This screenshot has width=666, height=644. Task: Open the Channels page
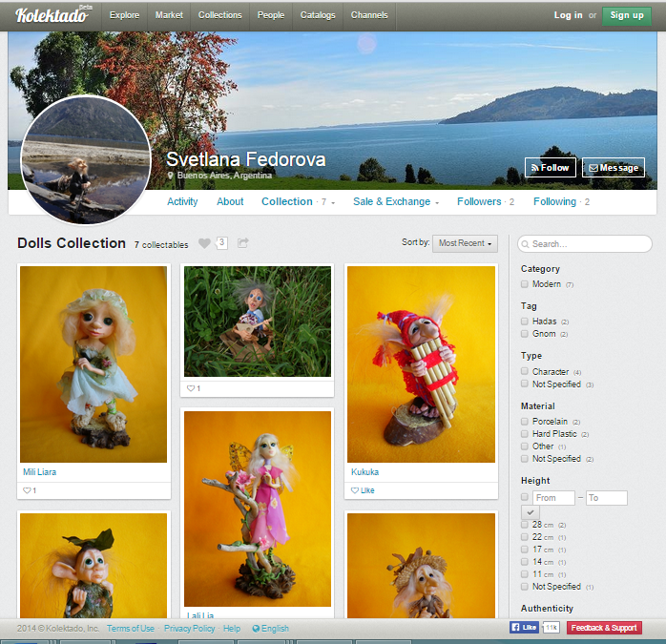[x=369, y=15]
